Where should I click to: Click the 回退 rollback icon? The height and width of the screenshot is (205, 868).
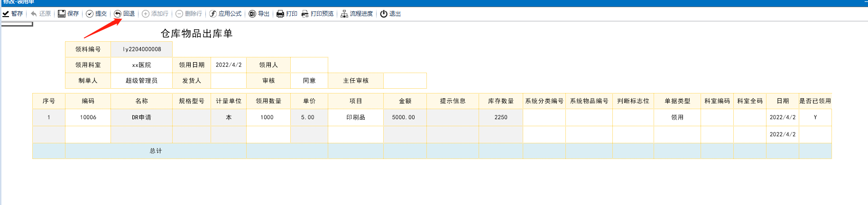click(118, 14)
